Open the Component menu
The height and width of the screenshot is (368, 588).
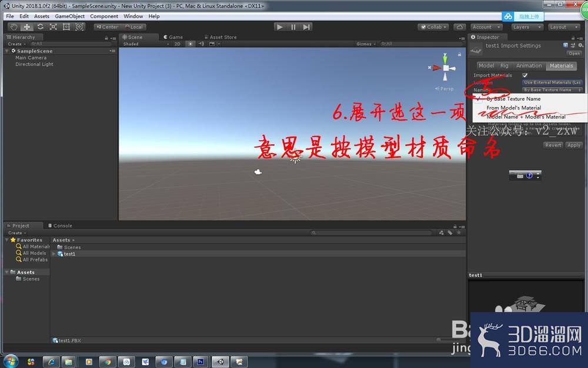click(104, 16)
